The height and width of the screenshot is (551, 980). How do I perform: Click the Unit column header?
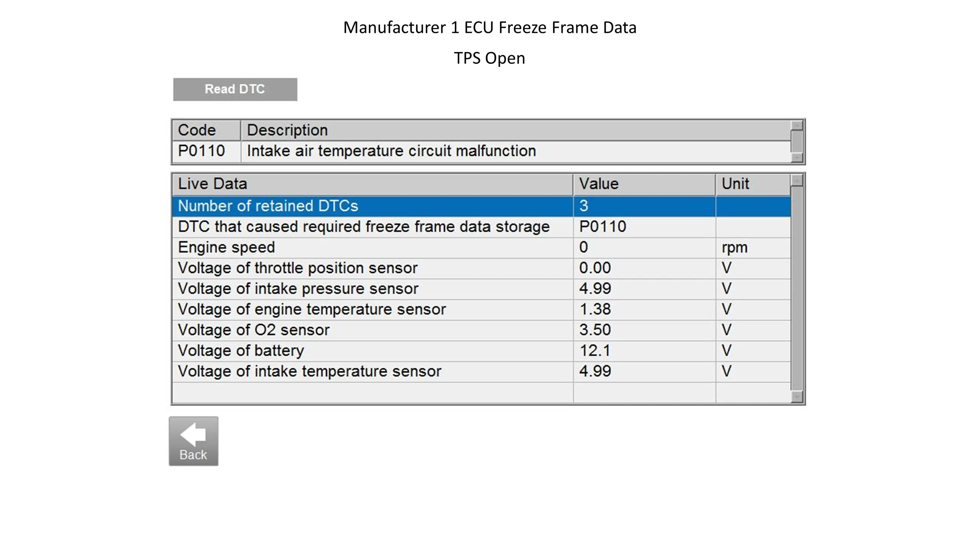point(753,184)
